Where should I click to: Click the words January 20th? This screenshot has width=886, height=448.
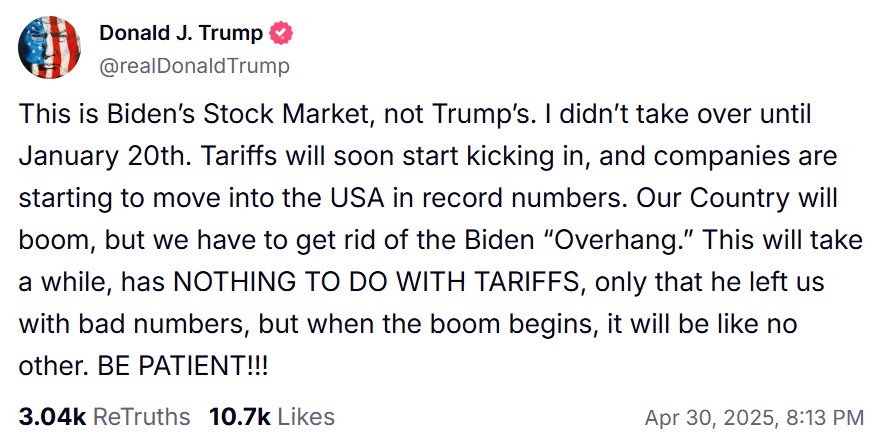[87, 157]
